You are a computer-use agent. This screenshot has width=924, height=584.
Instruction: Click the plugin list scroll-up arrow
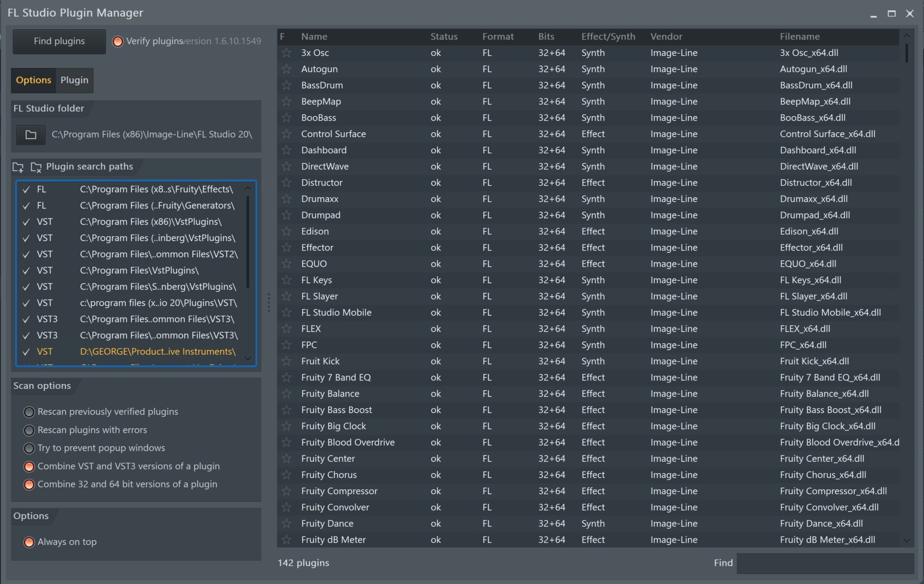tap(906, 36)
